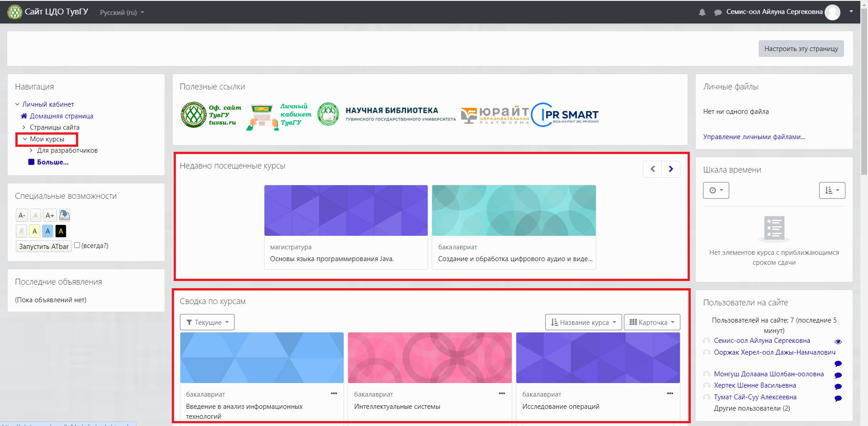Open the Юрайт platform logo
The height and width of the screenshot is (426, 868).
[495, 115]
